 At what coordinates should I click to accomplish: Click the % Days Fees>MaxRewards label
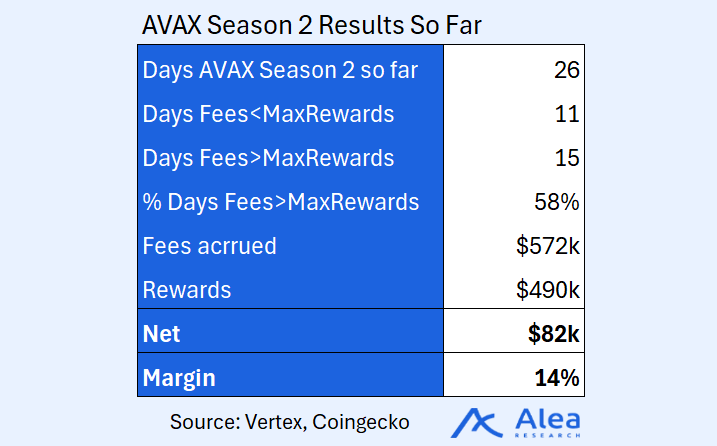281,202
